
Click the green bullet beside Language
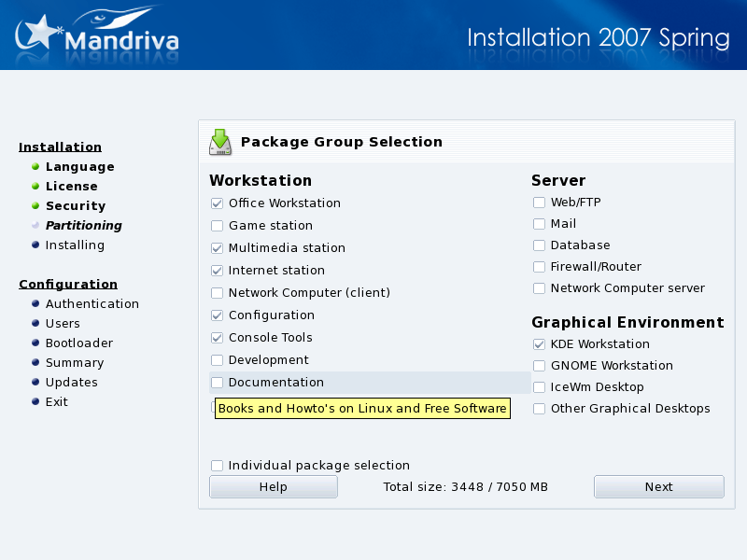[x=35, y=167]
